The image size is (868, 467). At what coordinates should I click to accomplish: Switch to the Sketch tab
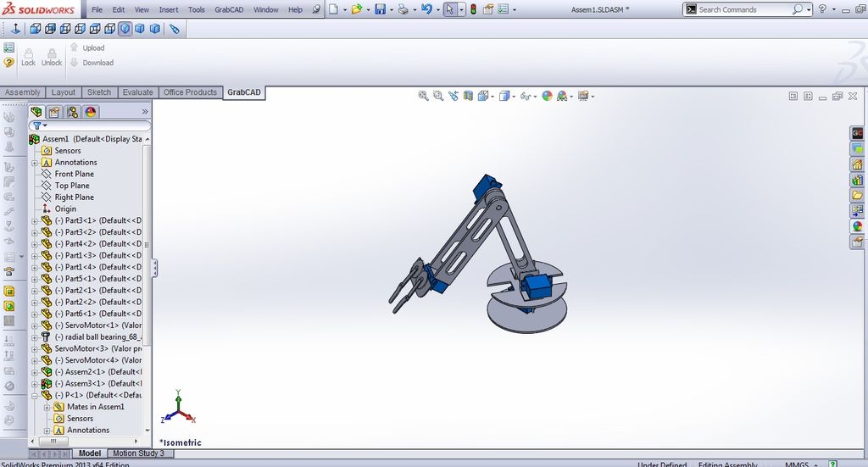click(x=99, y=92)
